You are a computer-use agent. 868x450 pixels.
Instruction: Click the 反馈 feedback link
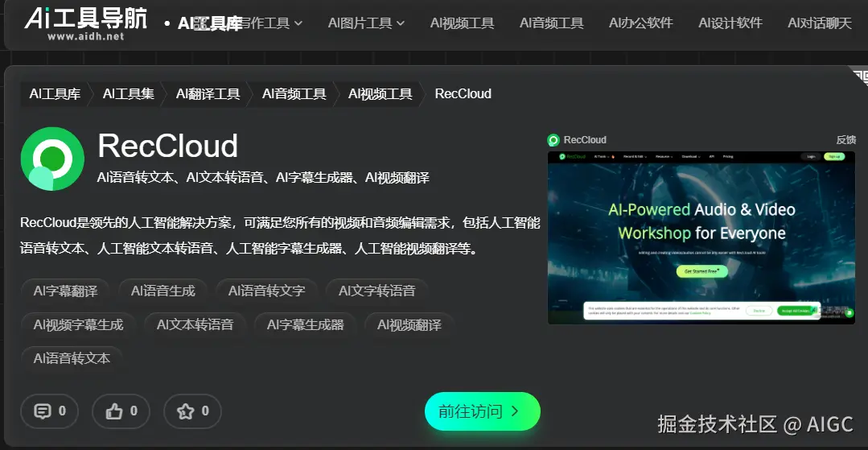tap(845, 140)
